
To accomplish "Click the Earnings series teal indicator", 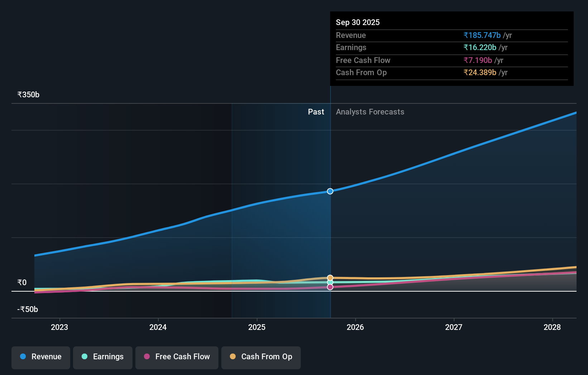I will point(84,356).
